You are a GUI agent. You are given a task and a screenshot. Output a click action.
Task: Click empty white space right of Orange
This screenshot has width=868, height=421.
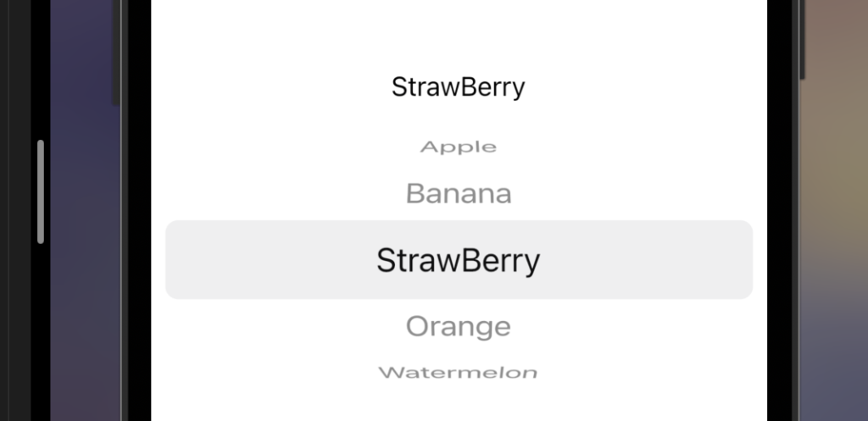pos(637,326)
